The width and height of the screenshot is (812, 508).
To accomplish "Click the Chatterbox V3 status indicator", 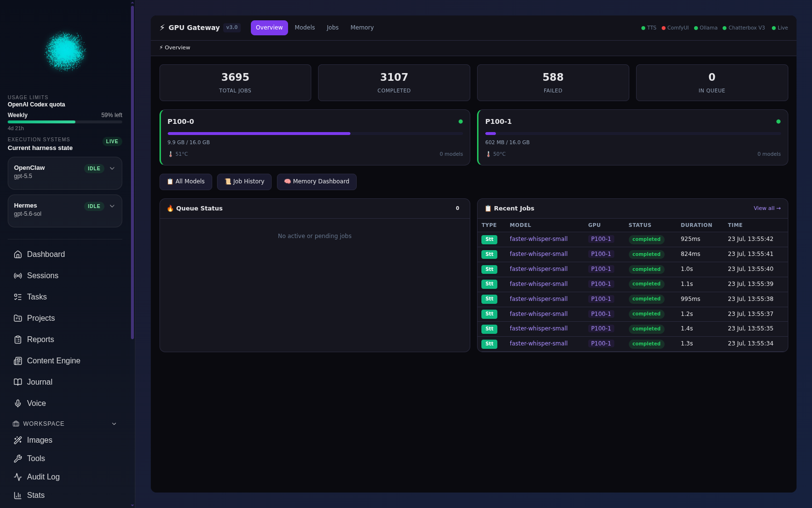I will [x=744, y=28].
